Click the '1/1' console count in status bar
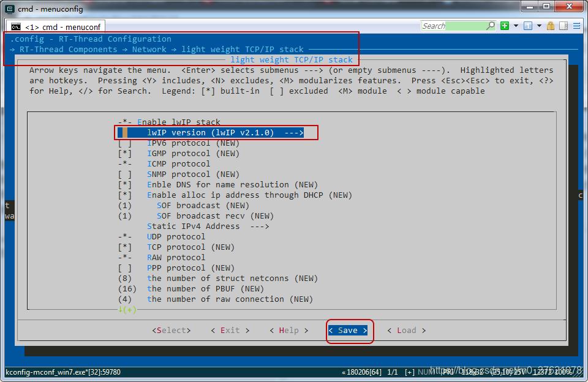The height and width of the screenshot is (382, 588). [392, 372]
